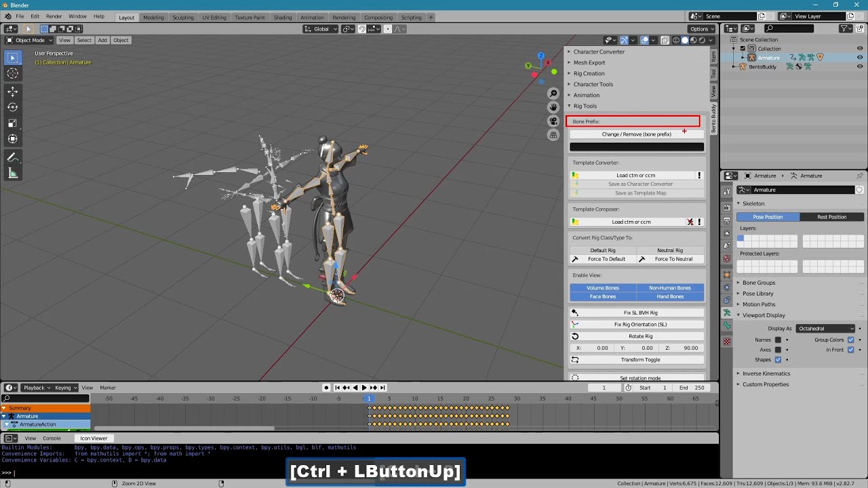Collapse the Rig Tools panel
868x488 pixels.
tap(585, 106)
